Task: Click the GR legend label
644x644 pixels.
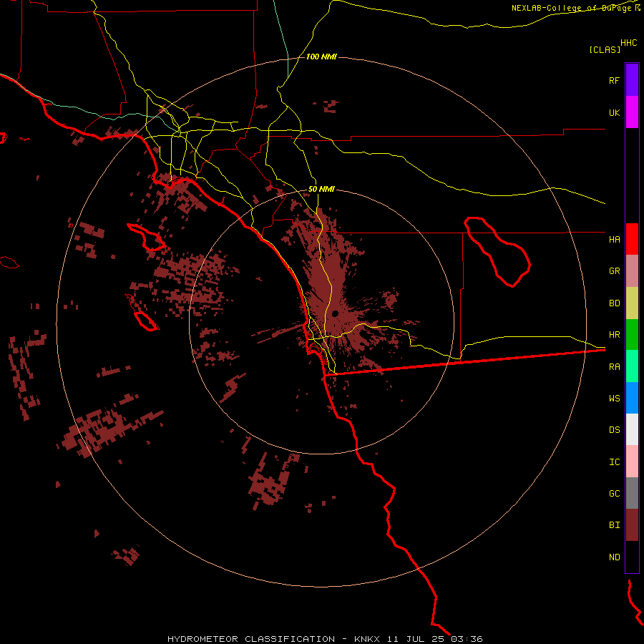Action: 614,271
